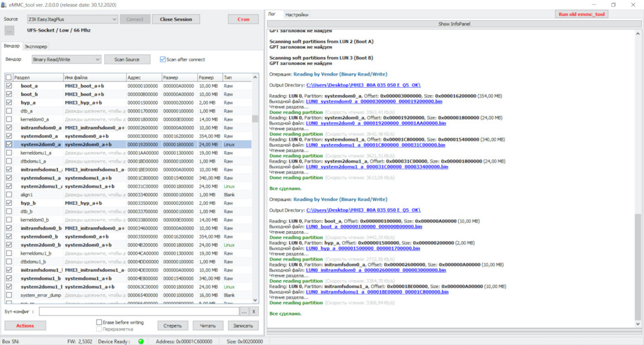Open LUN0_system2domu1_a output file link
644x345 pixels.
click(x=377, y=167)
